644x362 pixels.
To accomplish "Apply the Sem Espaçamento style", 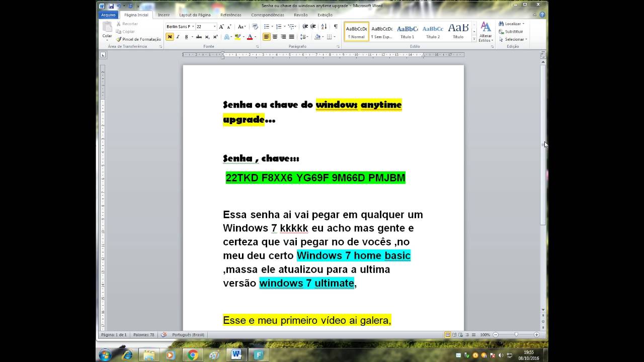I will click(382, 31).
